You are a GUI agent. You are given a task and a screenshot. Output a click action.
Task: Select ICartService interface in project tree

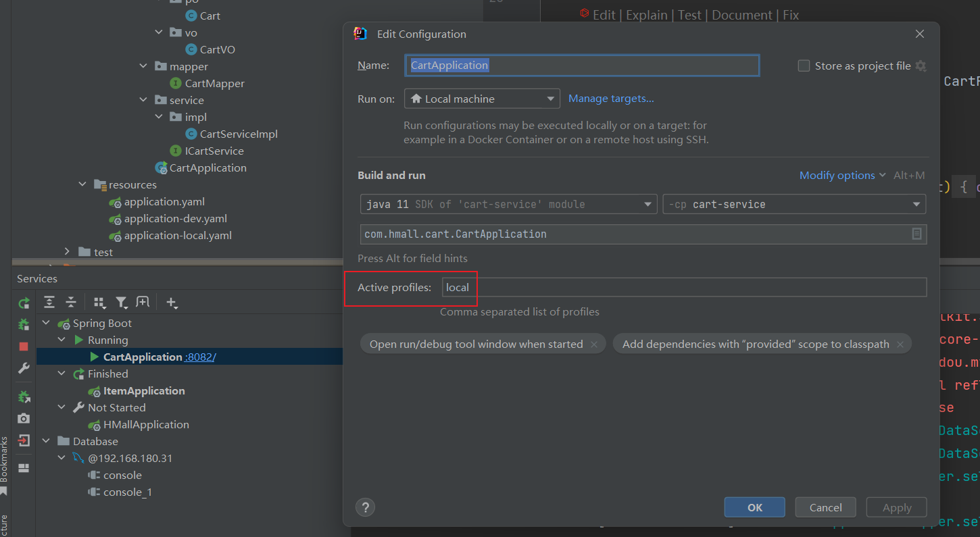click(x=214, y=151)
